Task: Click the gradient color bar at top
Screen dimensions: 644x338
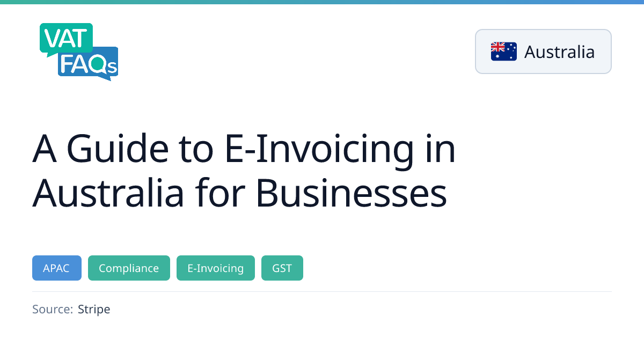Action: click(x=322, y=2)
